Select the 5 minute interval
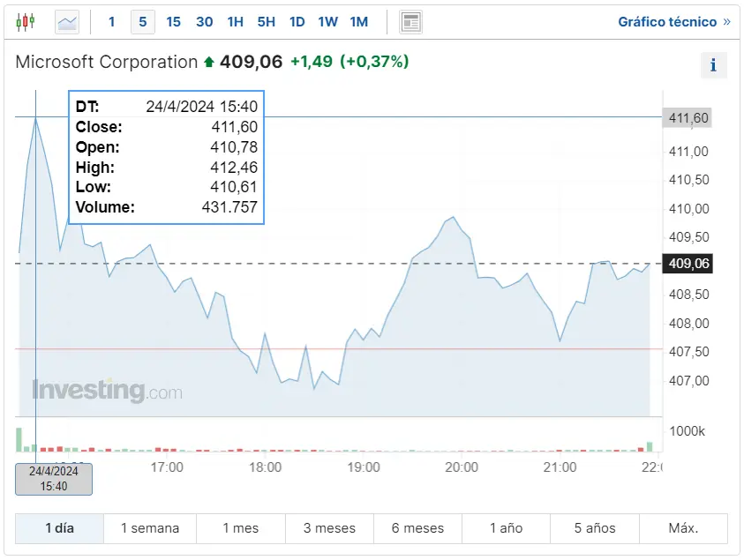This screenshot has width=744, height=560. pos(143,22)
